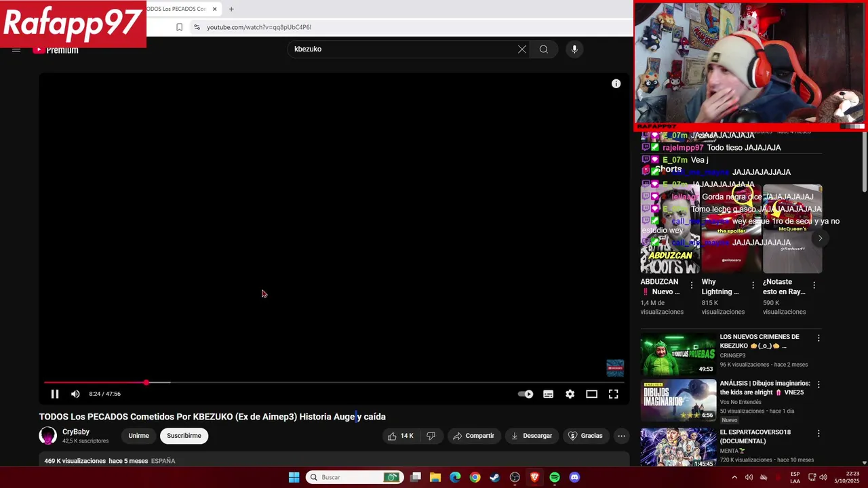Click the video progress bar scrubber

[146, 383]
